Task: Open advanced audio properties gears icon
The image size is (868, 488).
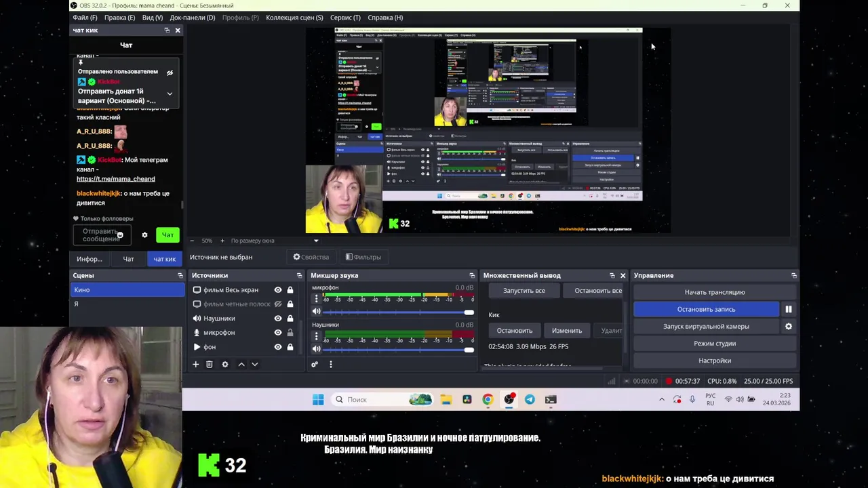Action: [x=315, y=365]
